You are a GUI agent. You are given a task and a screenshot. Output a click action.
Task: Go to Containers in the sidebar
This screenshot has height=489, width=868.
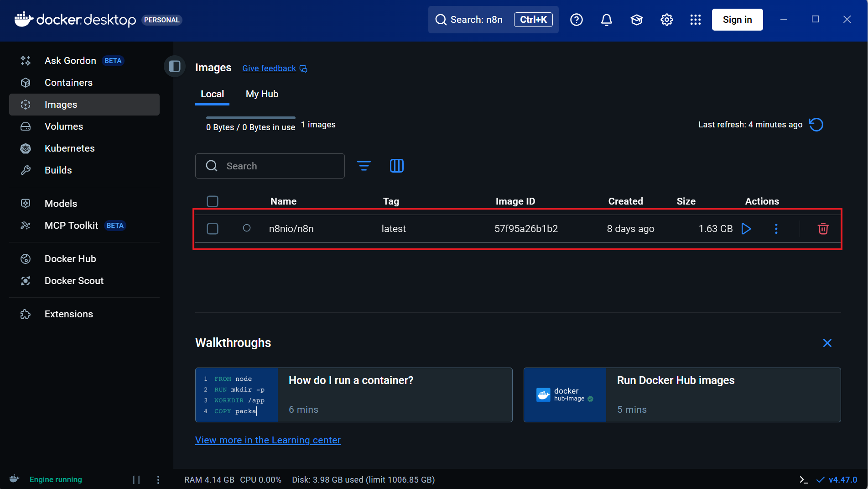coord(68,83)
